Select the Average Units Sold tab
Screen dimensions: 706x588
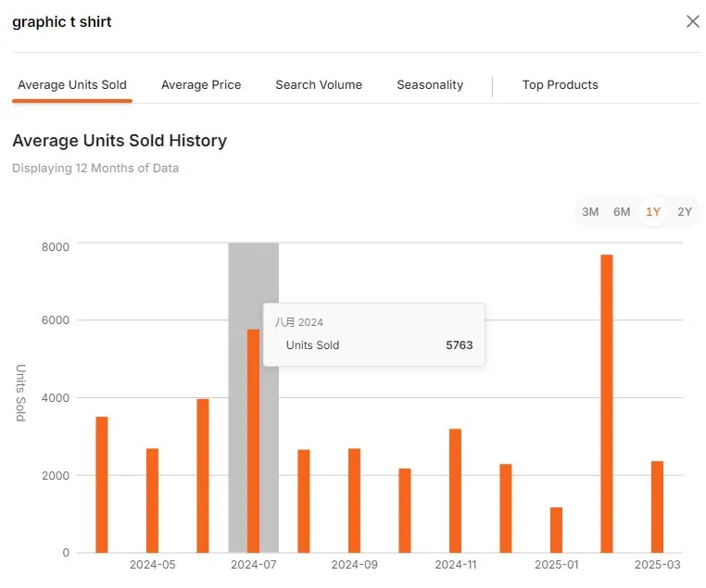point(72,84)
